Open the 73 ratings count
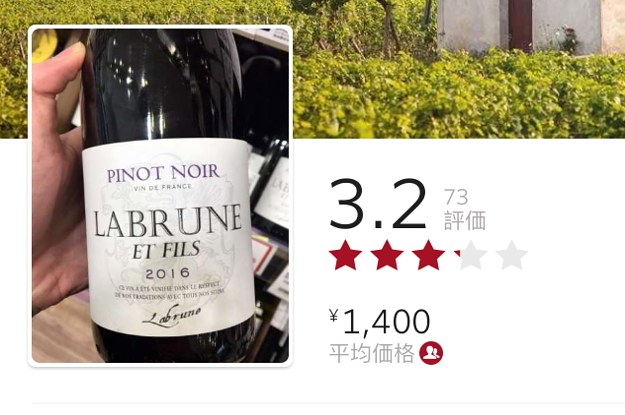Screen dimensions: 625x415 [456, 197]
